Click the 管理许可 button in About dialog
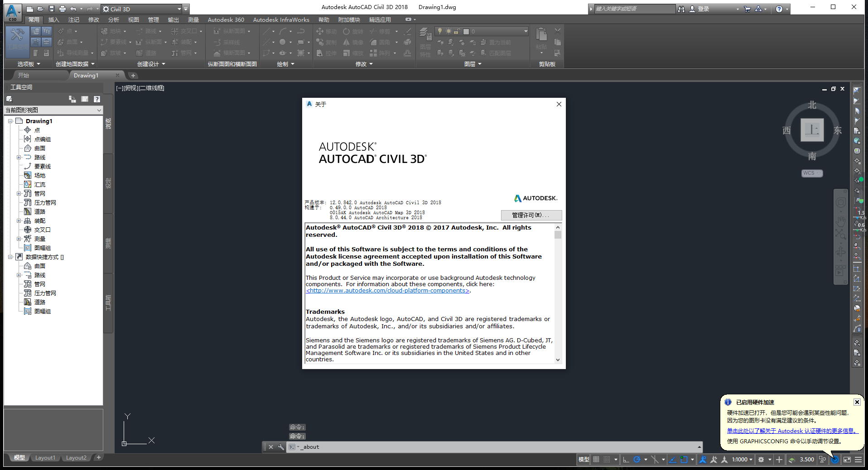 tap(531, 215)
